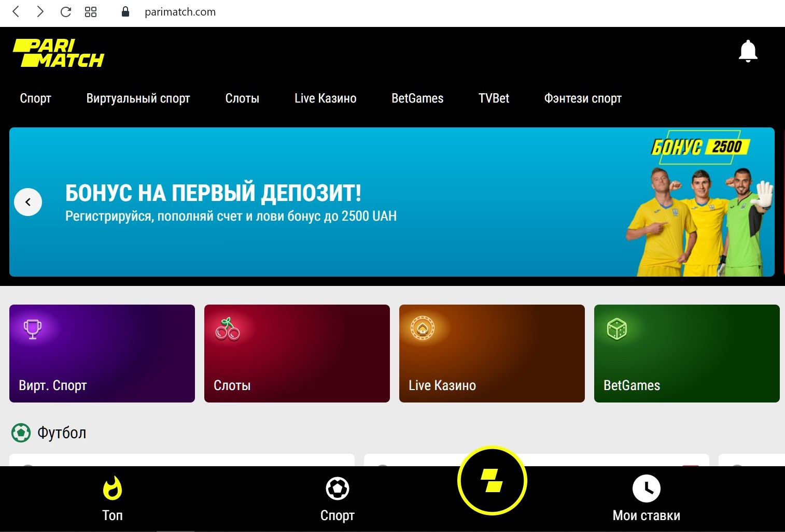
Task: Click the clock Мои ставки icon
Action: (647, 488)
